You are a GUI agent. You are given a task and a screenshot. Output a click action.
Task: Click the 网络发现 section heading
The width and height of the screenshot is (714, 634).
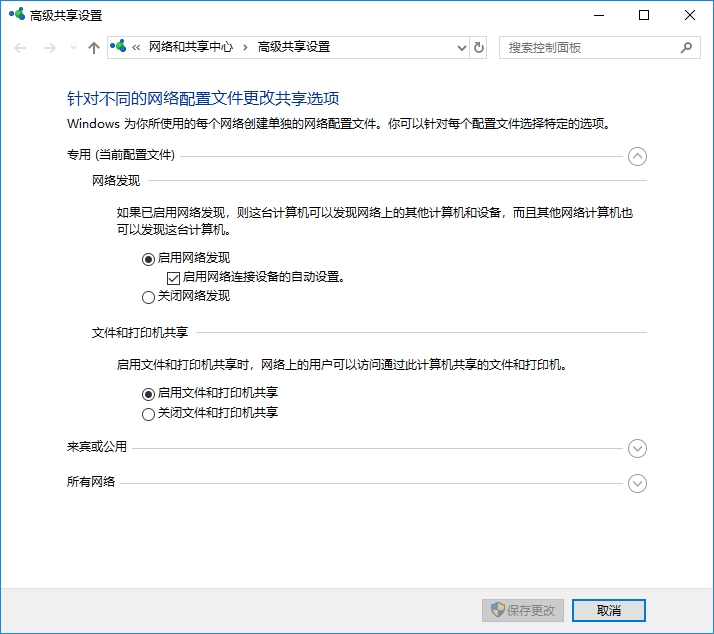pyautogui.click(x=116, y=181)
